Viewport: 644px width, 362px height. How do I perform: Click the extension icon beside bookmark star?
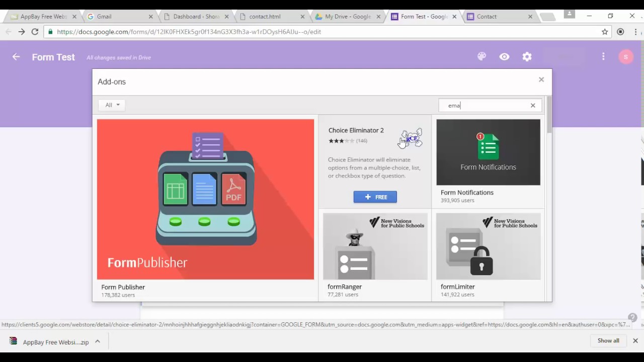point(620,32)
